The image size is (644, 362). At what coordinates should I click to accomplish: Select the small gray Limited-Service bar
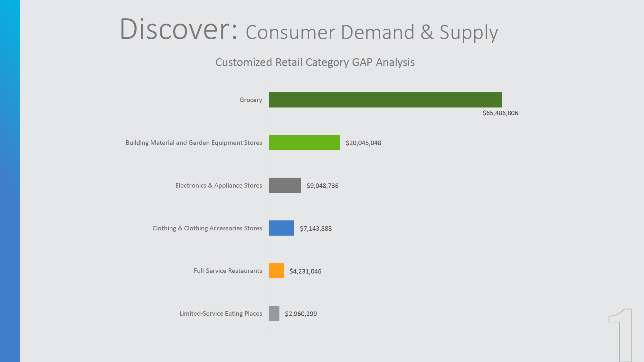[x=274, y=313]
